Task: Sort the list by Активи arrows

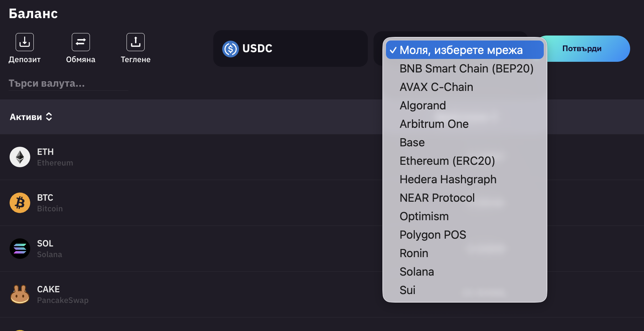Action: coord(49,117)
